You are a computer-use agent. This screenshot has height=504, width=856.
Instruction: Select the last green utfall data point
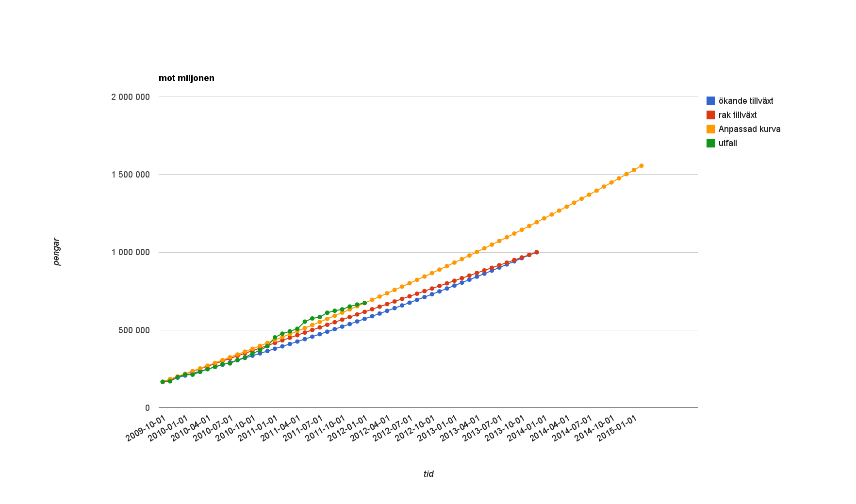pyautogui.click(x=364, y=303)
